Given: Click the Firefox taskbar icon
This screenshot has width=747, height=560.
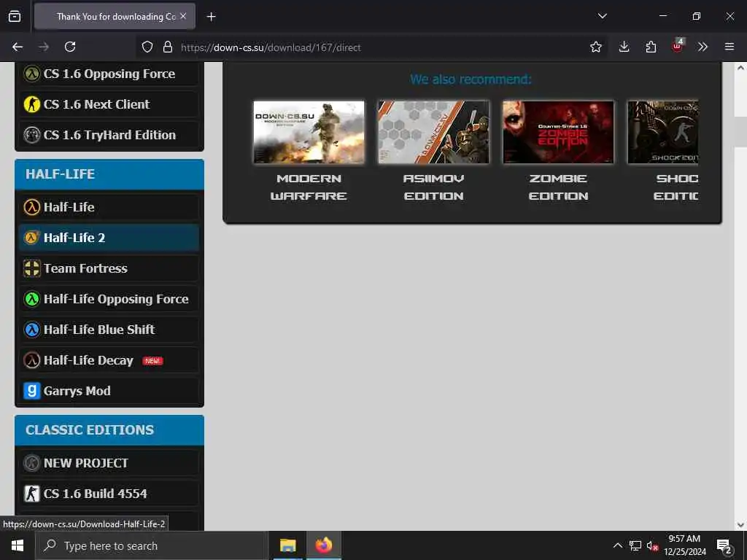Looking at the screenshot, I should [323, 545].
